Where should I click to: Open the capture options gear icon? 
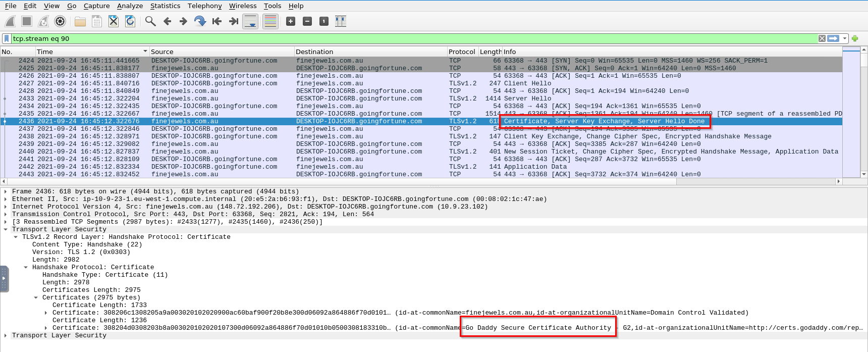point(60,21)
